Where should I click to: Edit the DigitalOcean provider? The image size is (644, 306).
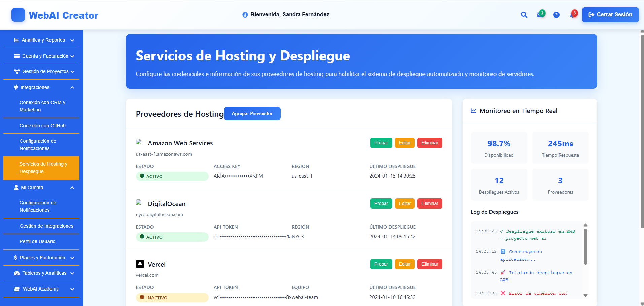click(405, 203)
